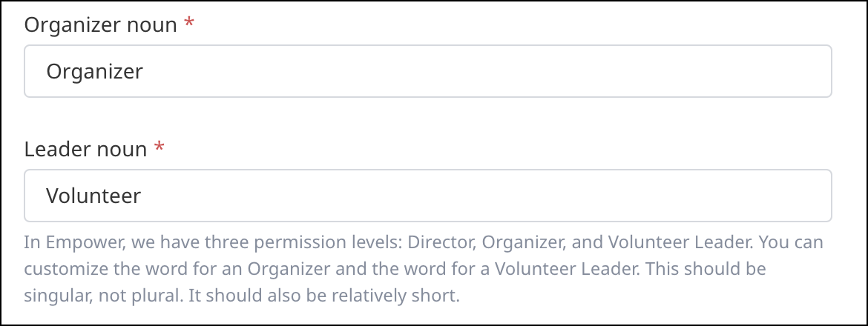The width and height of the screenshot is (868, 326).
Task: Click the "Leader noun" field label
Action: tap(85, 150)
